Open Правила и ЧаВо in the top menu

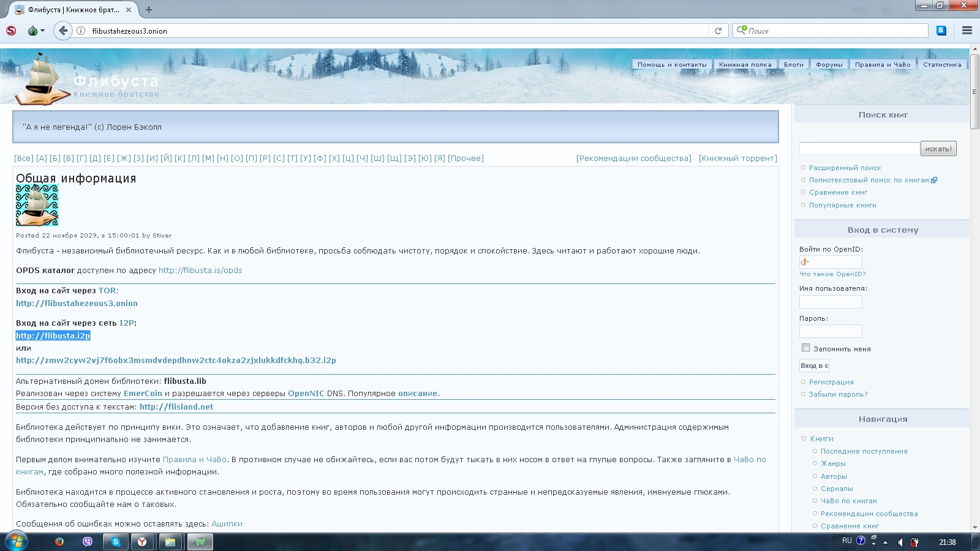(x=883, y=64)
